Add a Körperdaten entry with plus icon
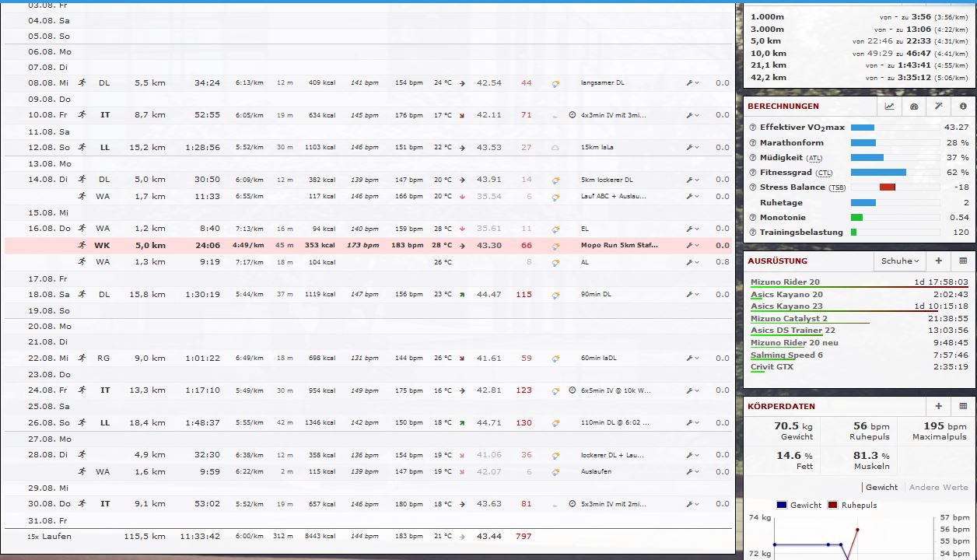Image resolution: width=977 pixels, height=560 pixels. coord(939,406)
